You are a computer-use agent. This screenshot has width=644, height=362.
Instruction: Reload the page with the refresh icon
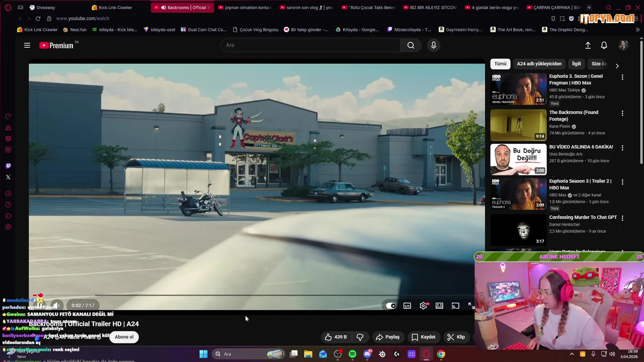point(38,19)
